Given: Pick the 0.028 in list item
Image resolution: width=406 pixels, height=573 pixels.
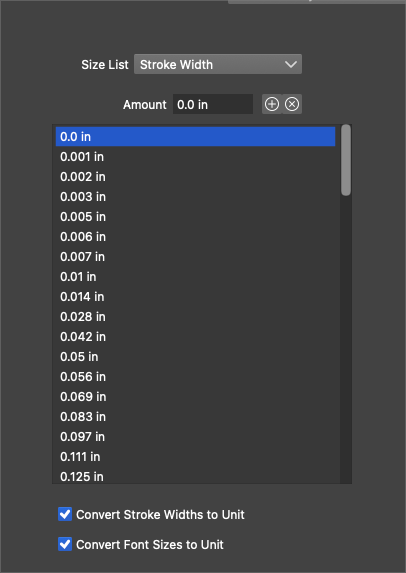Looking at the screenshot, I should (195, 316).
